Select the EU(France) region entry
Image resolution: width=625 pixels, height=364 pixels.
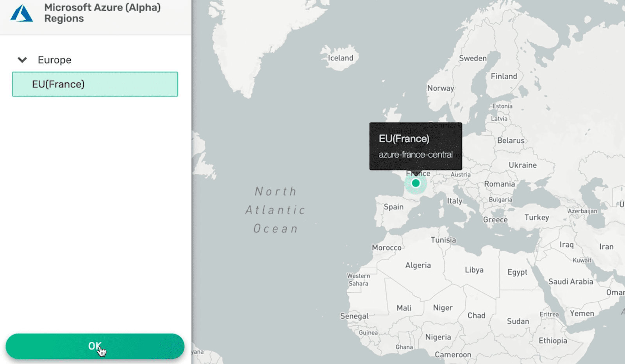pyautogui.click(x=95, y=84)
